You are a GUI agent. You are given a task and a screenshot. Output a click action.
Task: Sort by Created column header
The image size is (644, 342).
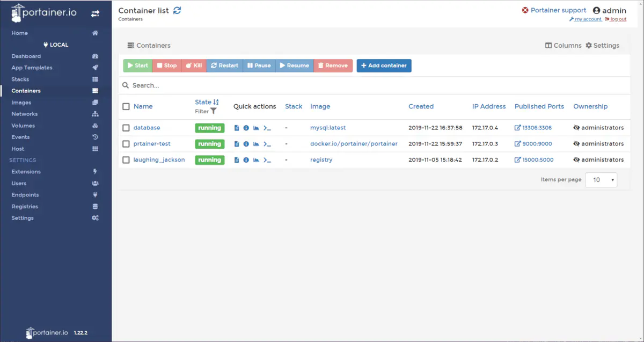tap(421, 106)
